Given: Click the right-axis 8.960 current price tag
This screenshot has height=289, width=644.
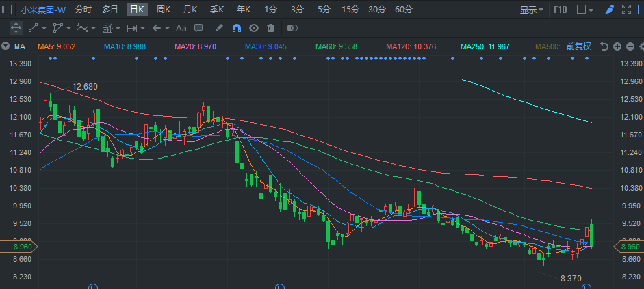Looking at the screenshot, I should (628, 247).
